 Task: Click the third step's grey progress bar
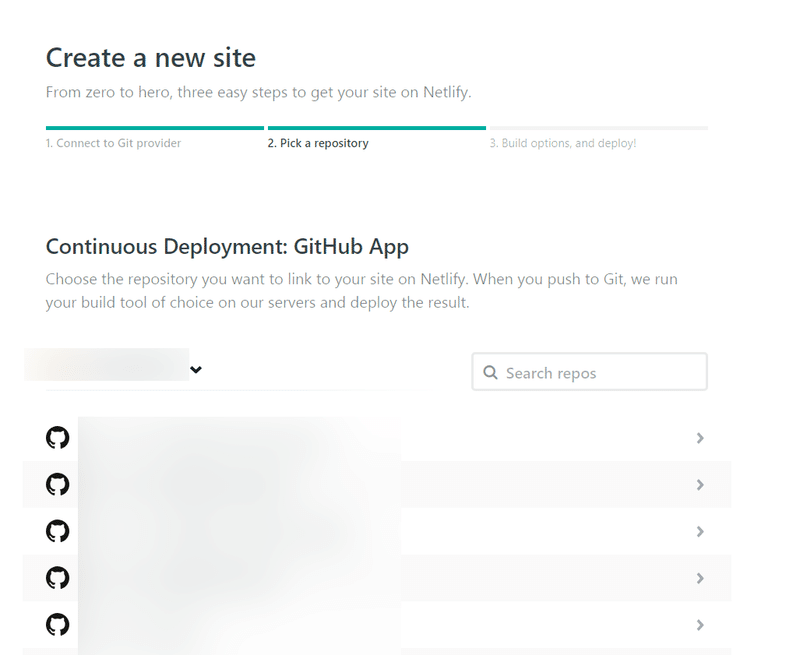[598, 128]
